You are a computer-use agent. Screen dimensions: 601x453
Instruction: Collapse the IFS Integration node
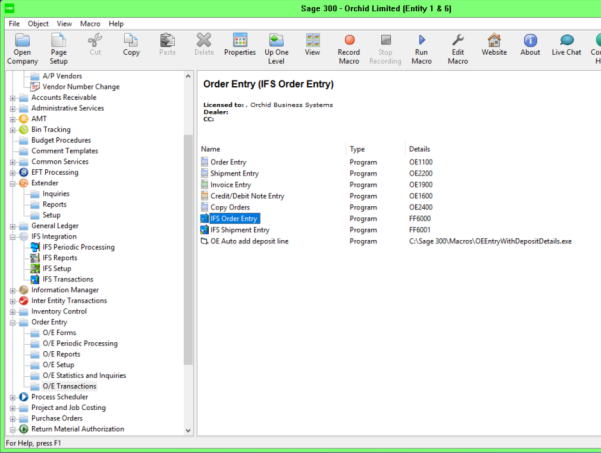(13, 237)
